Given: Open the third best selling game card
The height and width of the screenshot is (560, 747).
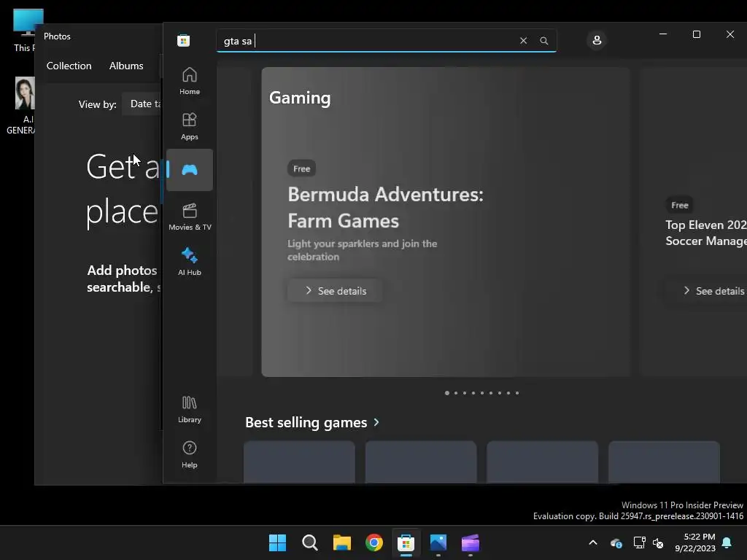Looking at the screenshot, I should click(542, 462).
